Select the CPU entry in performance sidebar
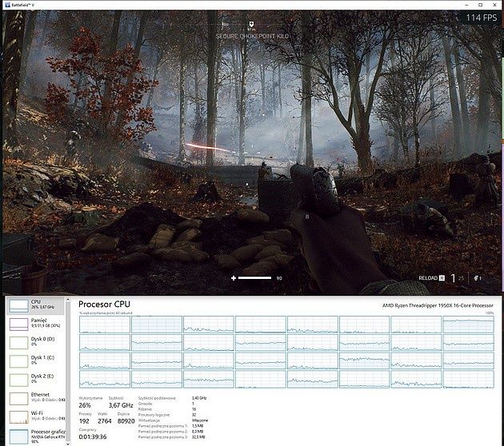This screenshot has height=446, width=504. 35,305
